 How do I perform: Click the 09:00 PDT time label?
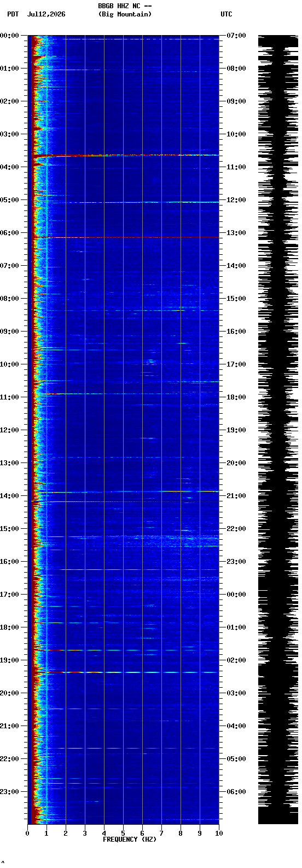pos(9,332)
